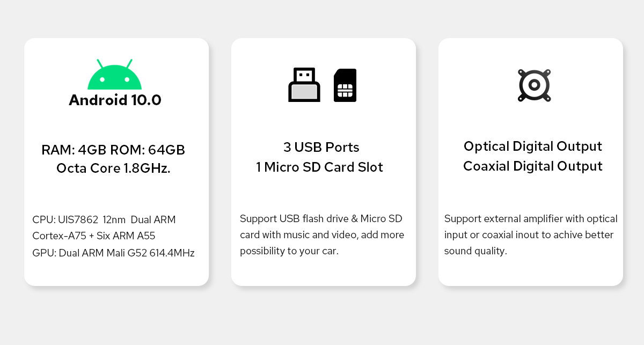The height and width of the screenshot is (345, 644).
Task: Select the Android 10.0 heading
Action: point(115,100)
